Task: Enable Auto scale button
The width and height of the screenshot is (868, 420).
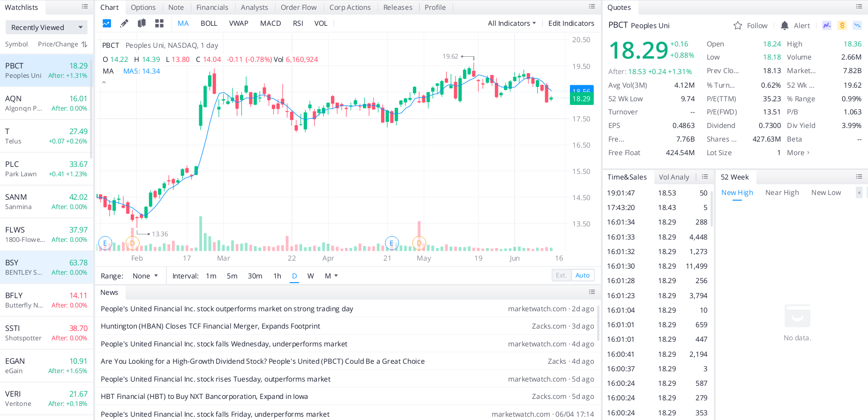Action: [x=583, y=275]
